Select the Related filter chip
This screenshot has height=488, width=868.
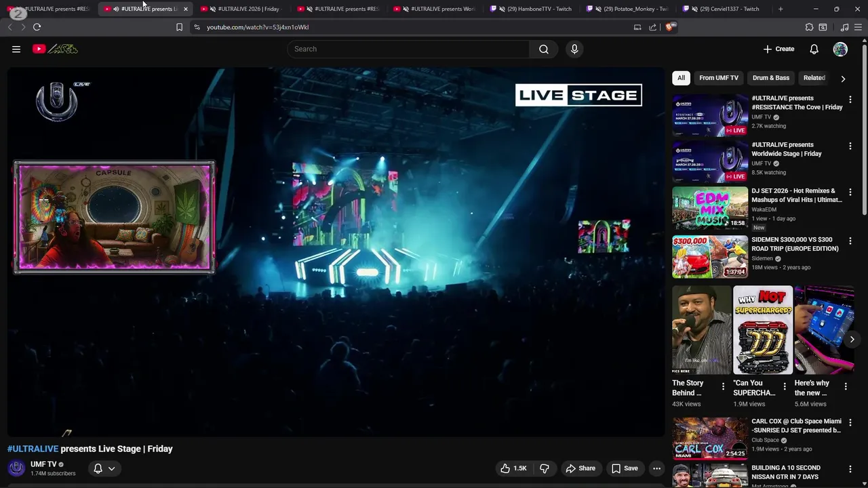coord(814,78)
